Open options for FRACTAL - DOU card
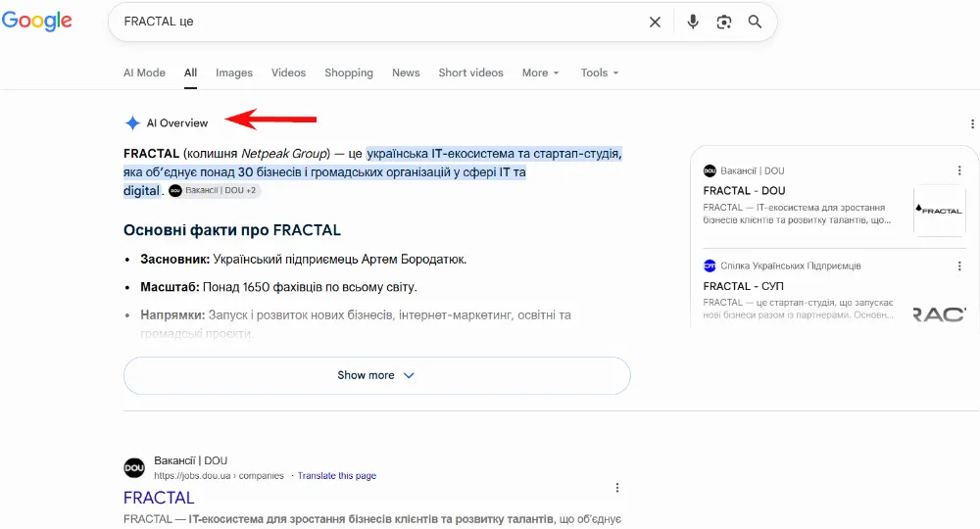The width and height of the screenshot is (980, 529). [x=959, y=170]
